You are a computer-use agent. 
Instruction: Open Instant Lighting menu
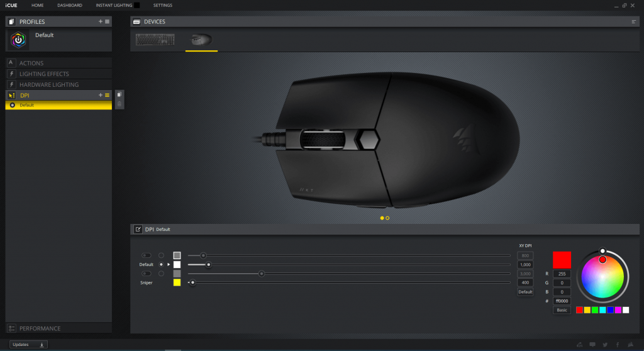coord(114,5)
